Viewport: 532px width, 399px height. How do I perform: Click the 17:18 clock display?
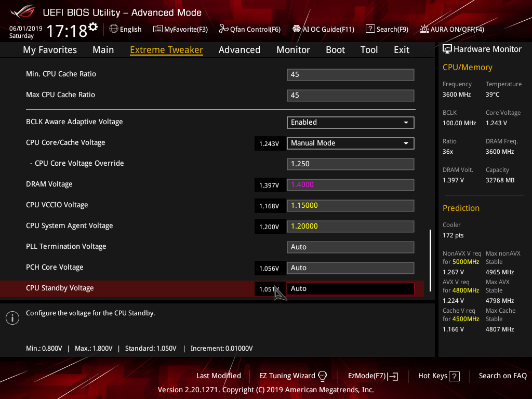[x=67, y=31]
